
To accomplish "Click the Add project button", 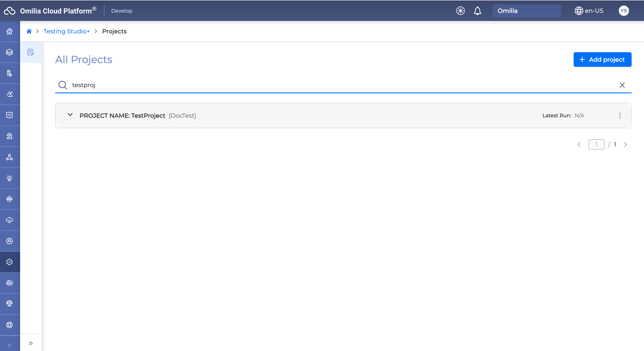I will pyautogui.click(x=603, y=59).
